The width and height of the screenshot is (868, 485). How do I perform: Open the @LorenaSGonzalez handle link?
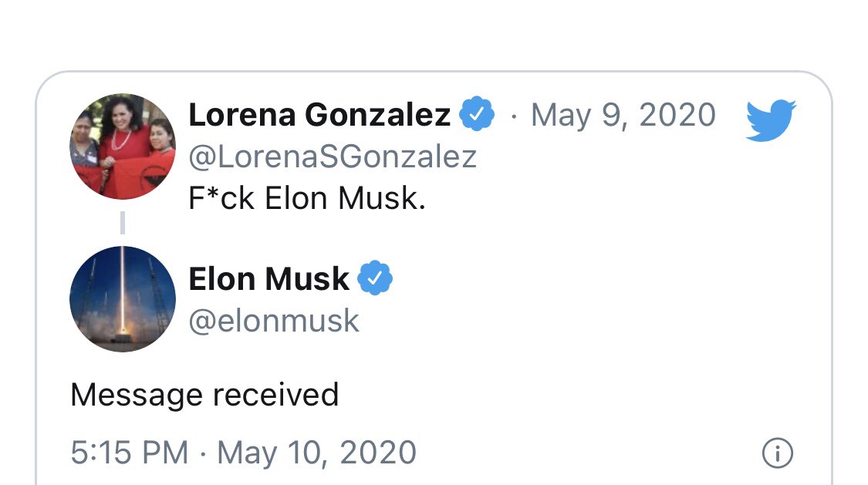[333, 157]
